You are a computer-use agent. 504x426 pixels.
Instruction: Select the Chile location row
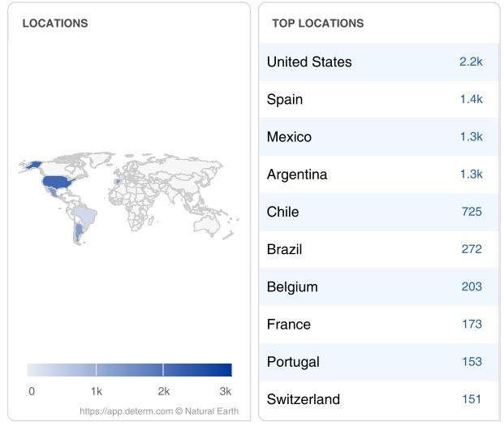(x=379, y=212)
